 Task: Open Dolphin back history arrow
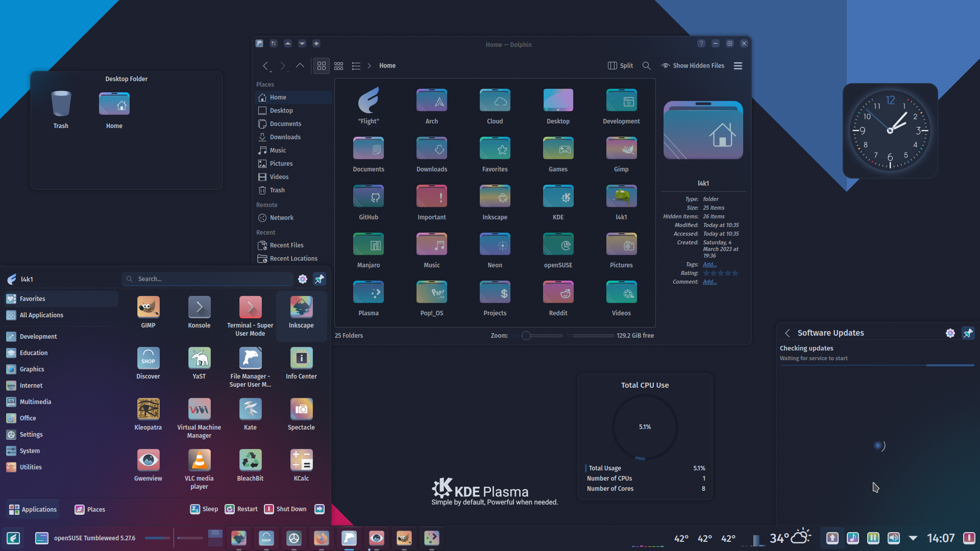[x=265, y=66]
